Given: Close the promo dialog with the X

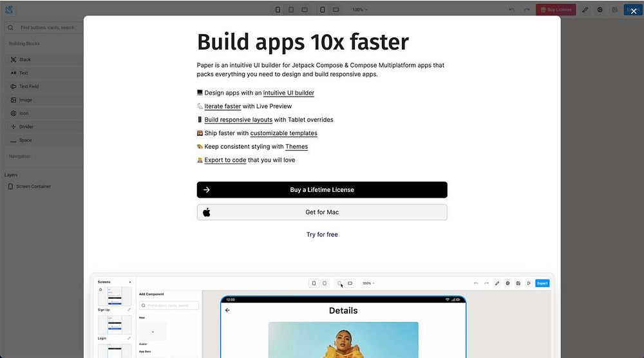Looking at the screenshot, I should pos(633,11).
